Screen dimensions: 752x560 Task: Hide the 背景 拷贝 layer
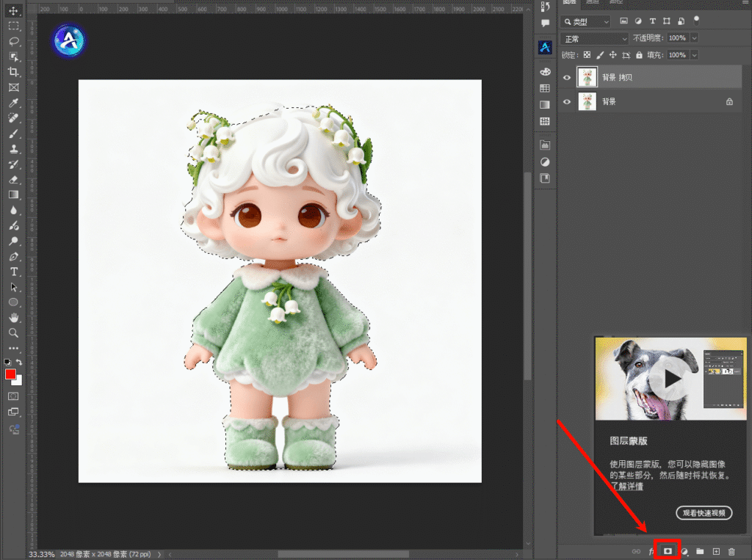tap(566, 77)
